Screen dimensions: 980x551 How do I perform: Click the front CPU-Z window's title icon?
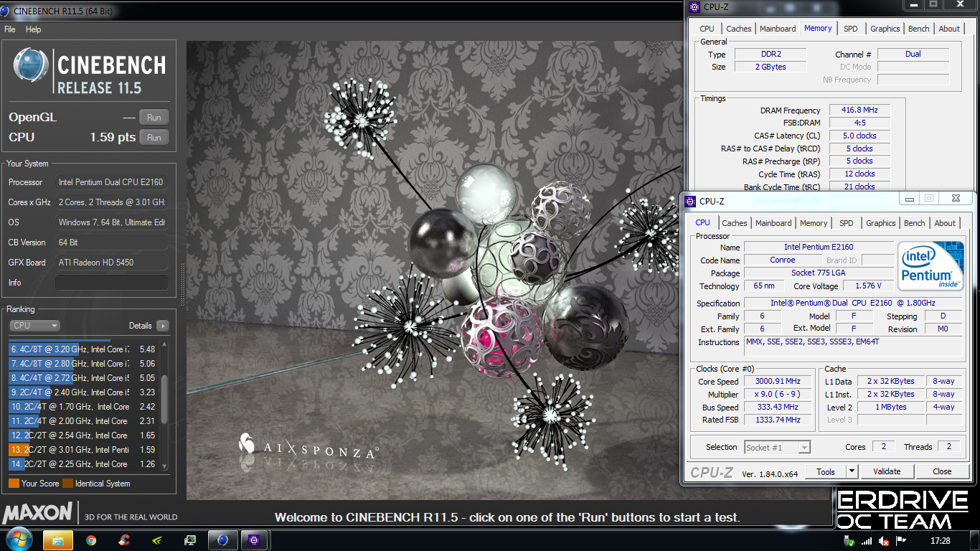point(692,202)
